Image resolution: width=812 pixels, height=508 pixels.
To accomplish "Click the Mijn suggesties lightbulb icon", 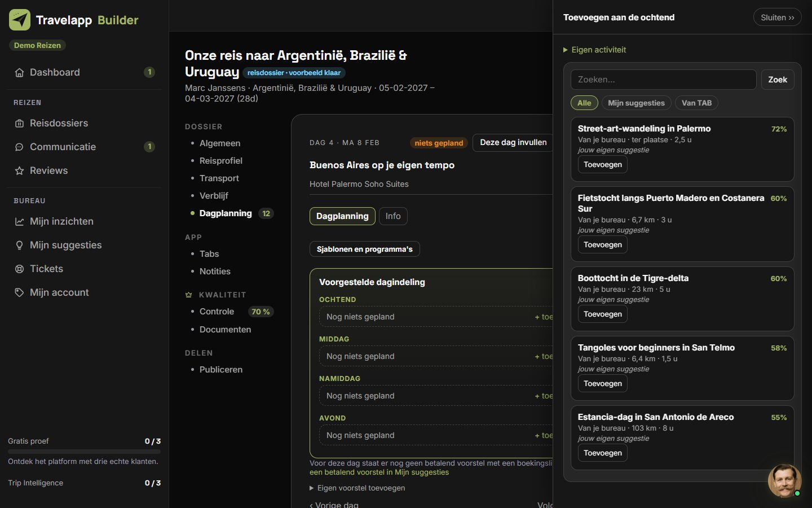I will click(19, 245).
